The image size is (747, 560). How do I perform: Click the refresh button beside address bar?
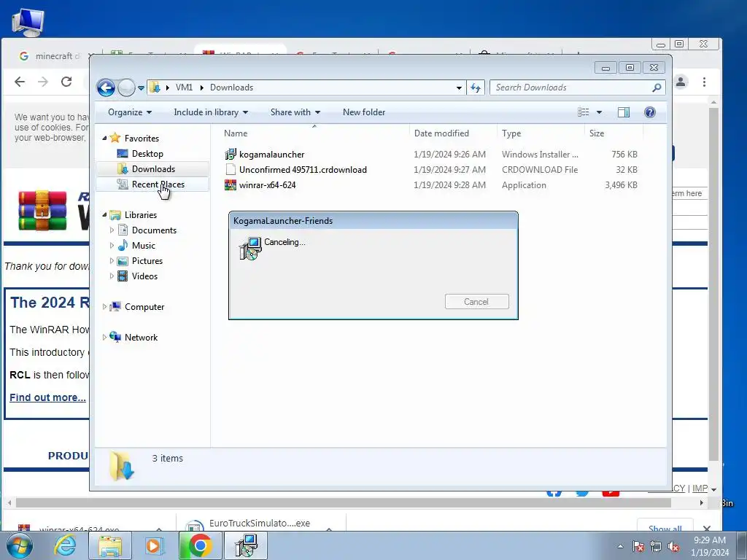pos(476,87)
